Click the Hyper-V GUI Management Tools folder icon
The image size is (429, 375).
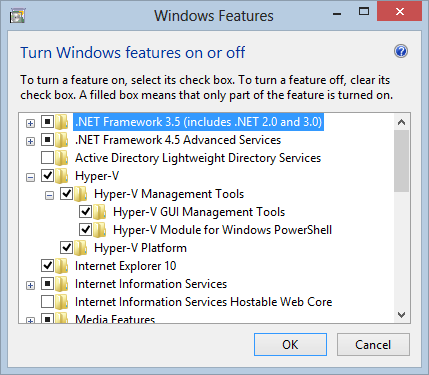(100, 212)
